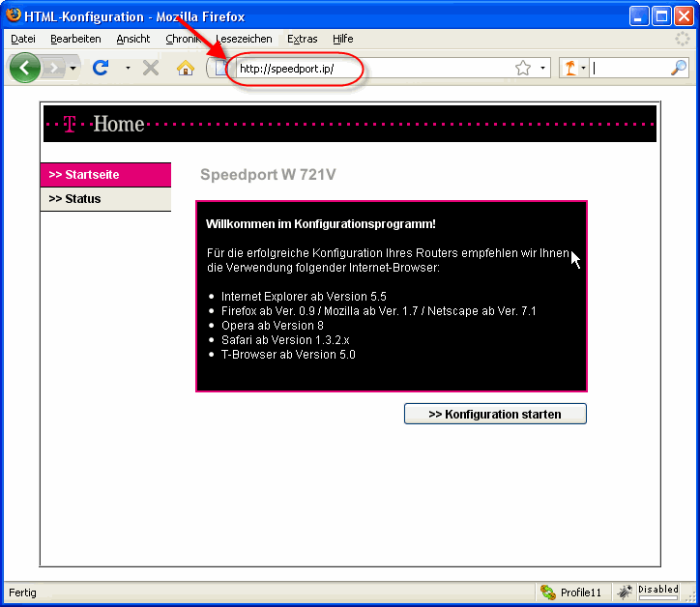Click the Konfiguration starten button
The height and width of the screenshot is (607, 700).
coord(495,414)
